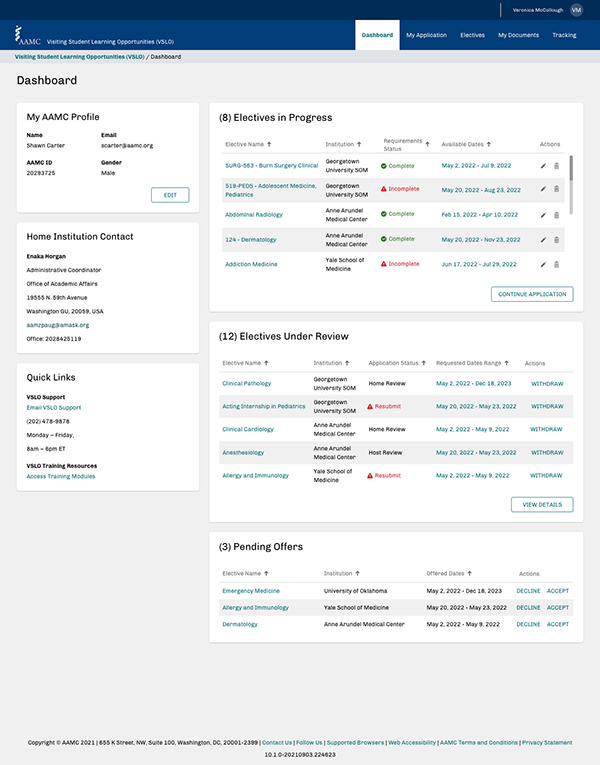The image size is (600, 765).
Task: Click EDIT in My AAMC Profile
Action: 170,195
